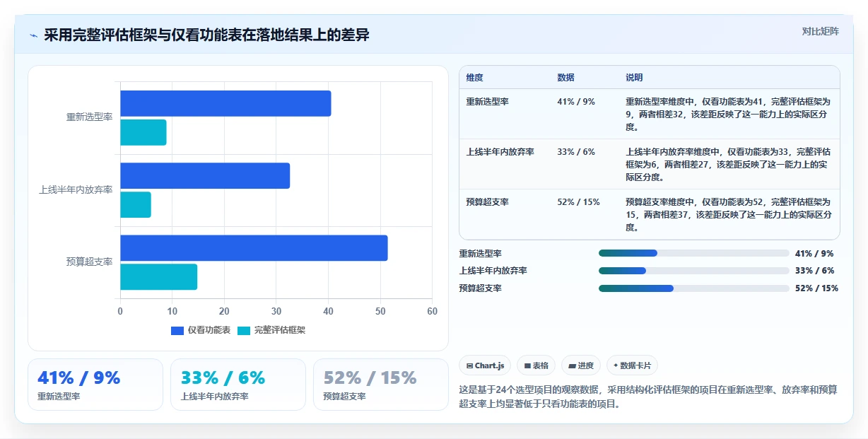This screenshot has height=439, width=868.
Task: Click the lightning icon beside the title
Action: pyautogui.click(x=33, y=35)
